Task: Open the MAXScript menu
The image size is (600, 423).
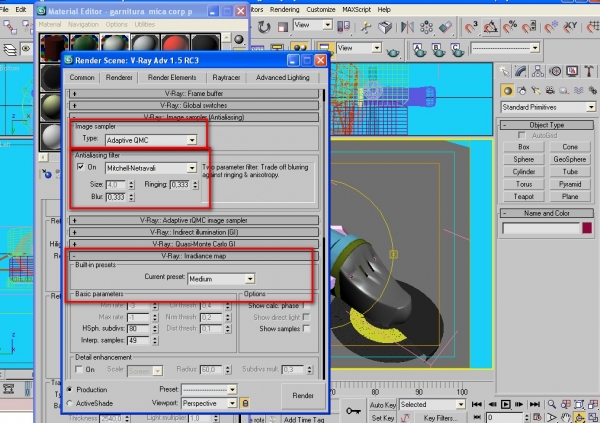Action: (x=356, y=10)
